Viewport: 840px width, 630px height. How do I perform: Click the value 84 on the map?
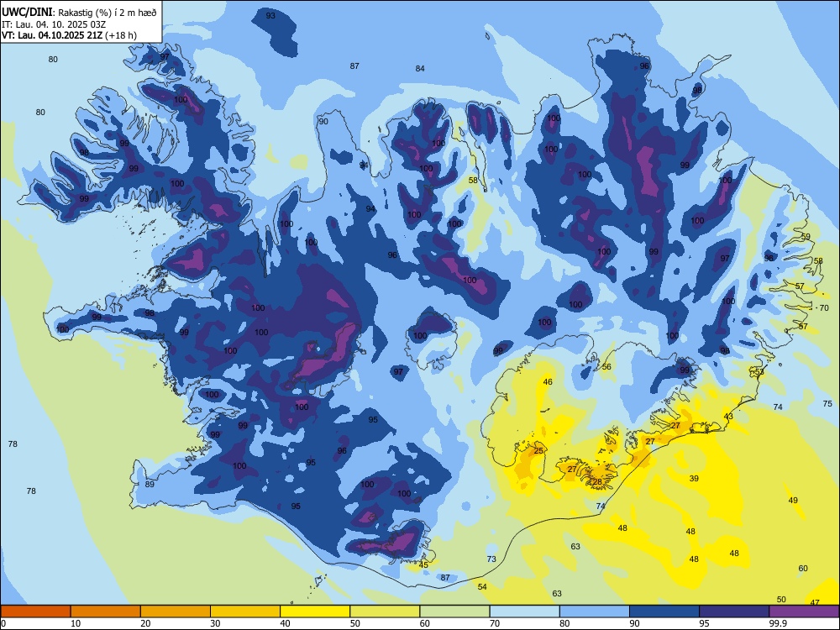tap(420, 68)
